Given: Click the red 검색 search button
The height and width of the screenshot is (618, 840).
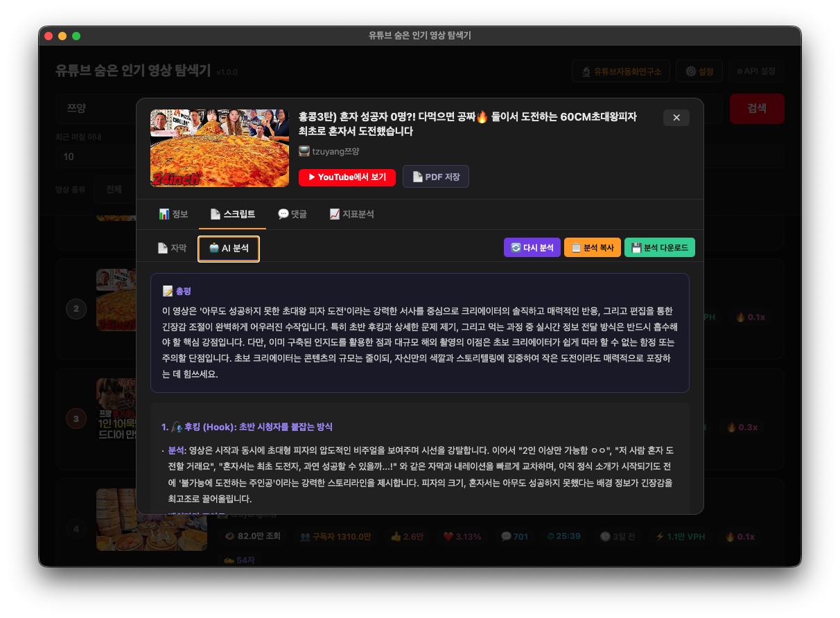Looking at the screenshot, I should [x=757, y=109].
